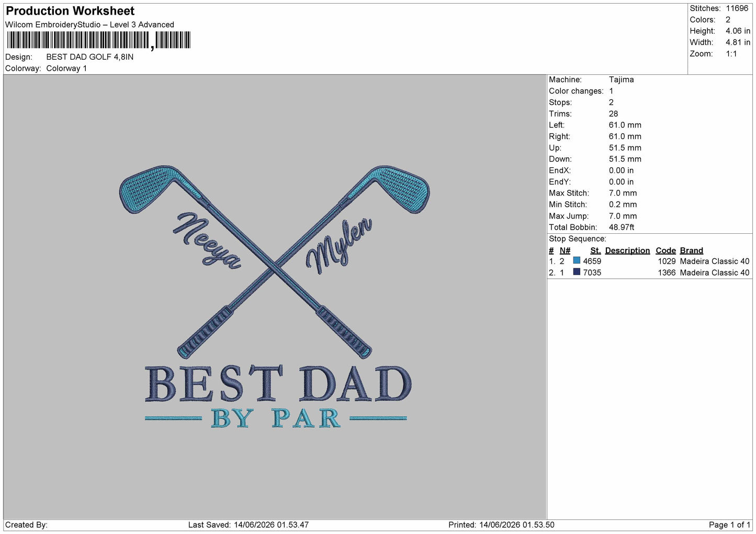Image resolution: width=756 pixels, height=534 pixels.
Task: Click design name 'BEST DAD GOLF 4,8IN'
Action: (x=90, y=57)
